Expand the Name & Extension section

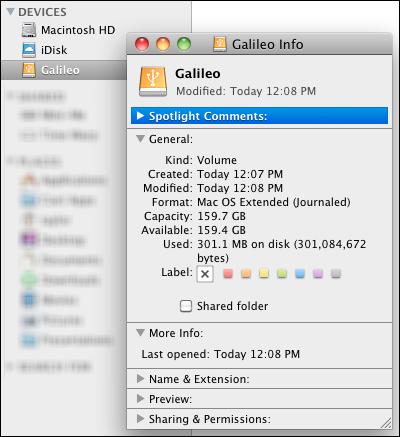tap(140, 379)
